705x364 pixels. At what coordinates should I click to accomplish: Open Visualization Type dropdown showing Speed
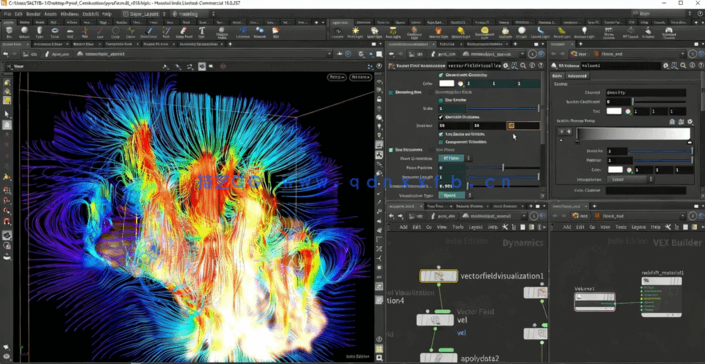455,195
